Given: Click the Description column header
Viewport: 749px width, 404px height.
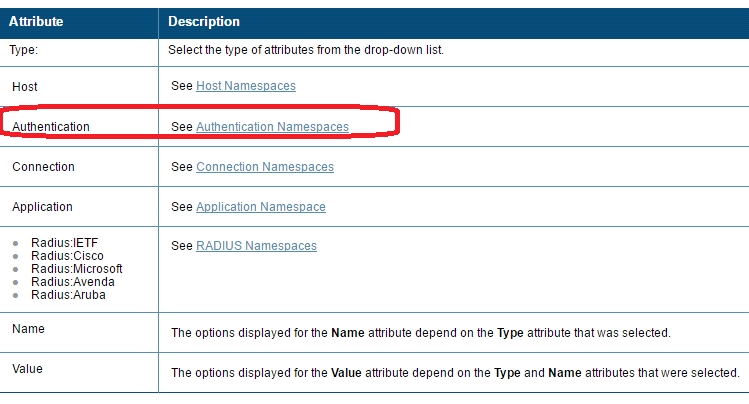Looking at the screenshot, I should click(204, 21).
